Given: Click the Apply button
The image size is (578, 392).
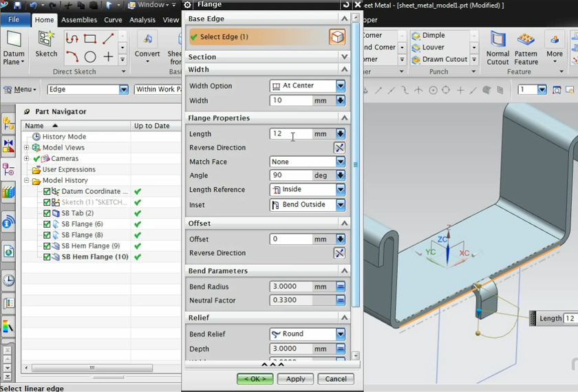Looking at the screenshot, I should (296, 379).
